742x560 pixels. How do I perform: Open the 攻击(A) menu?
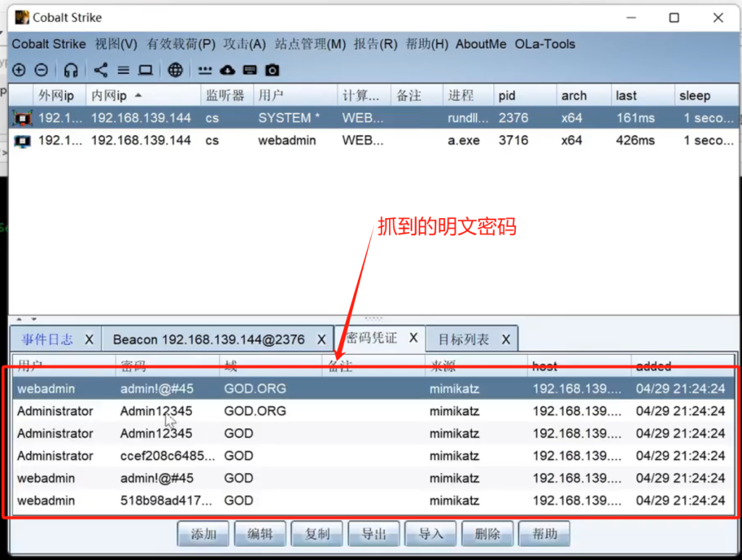[244, 44]
